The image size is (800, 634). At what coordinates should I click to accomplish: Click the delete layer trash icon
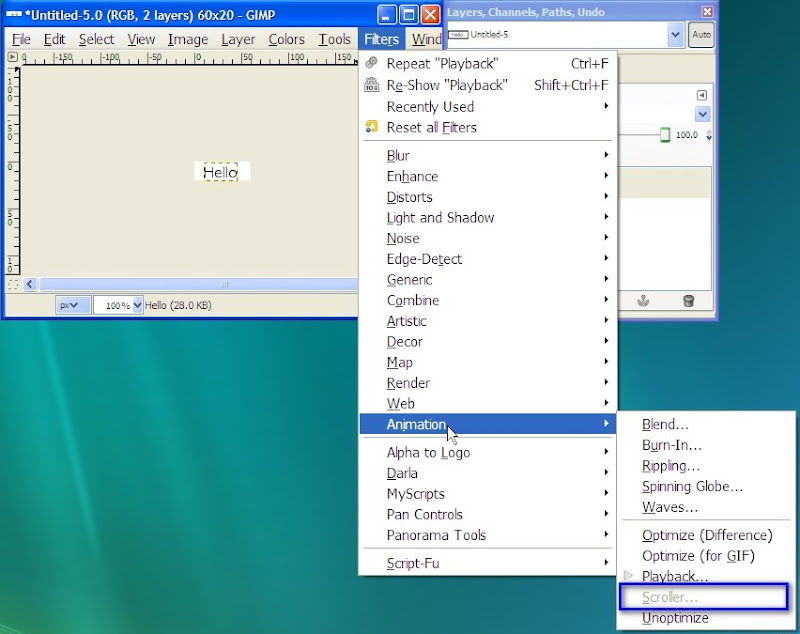[688, 300]
